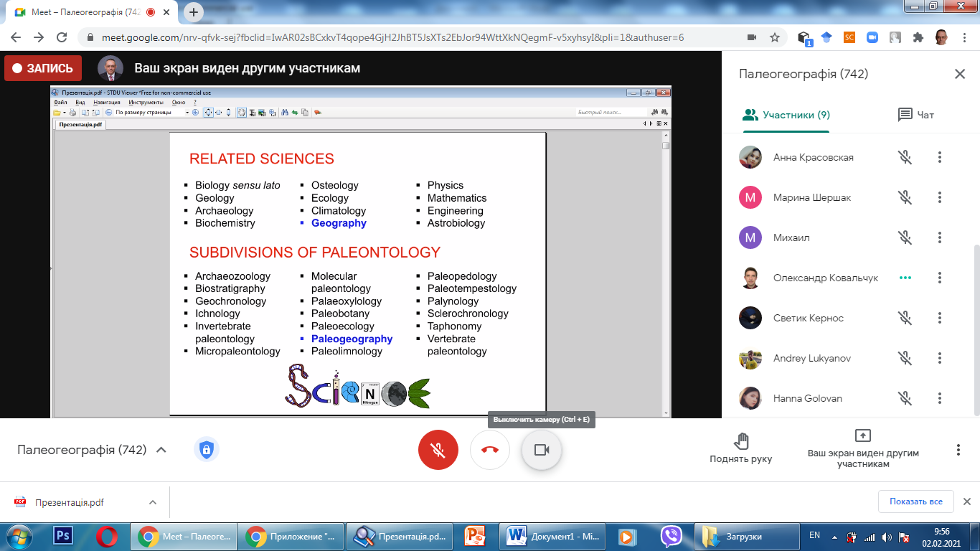Image resolution: width=980 pixels, height=551 pixels.
Task: Hang up the Meet call
Action: coord(490,450)
